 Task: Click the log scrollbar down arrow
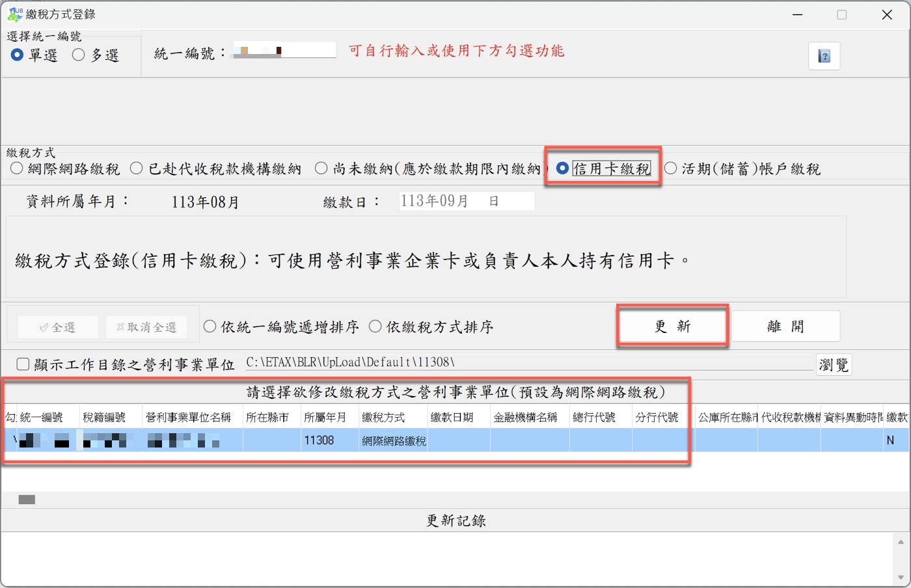click(x=901, y=578)
